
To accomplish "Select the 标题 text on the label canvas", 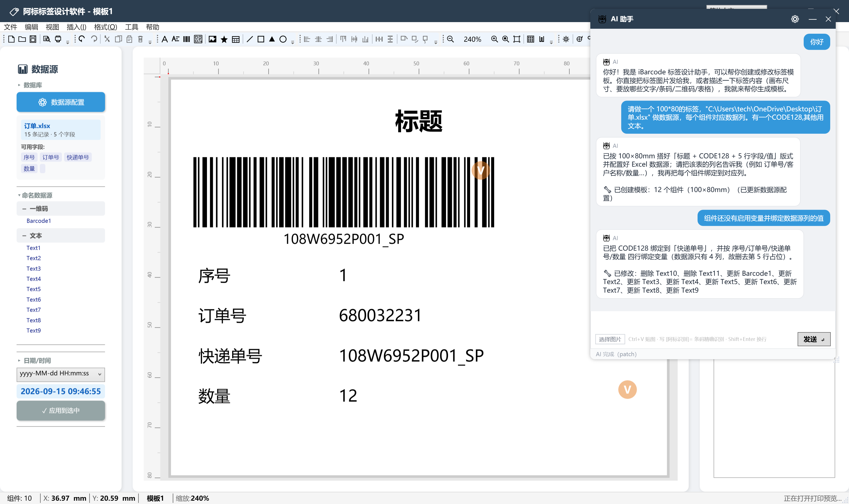I will tap(419, 121).
